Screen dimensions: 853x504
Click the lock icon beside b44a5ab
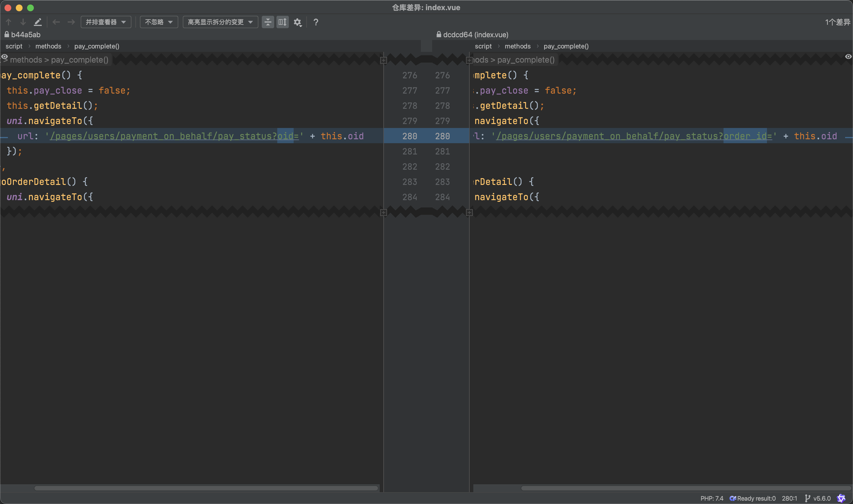[x=7, y=34]
